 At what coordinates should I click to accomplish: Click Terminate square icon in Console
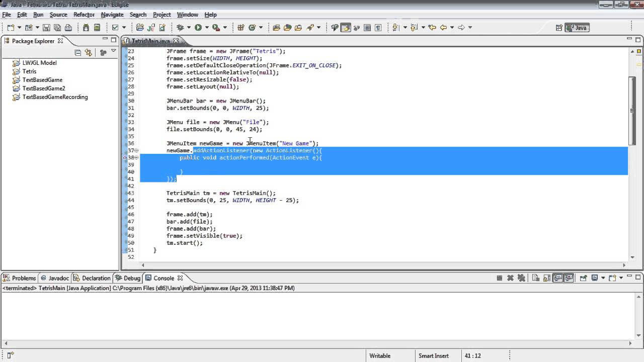pyautogui.click(x=499, y=278)
